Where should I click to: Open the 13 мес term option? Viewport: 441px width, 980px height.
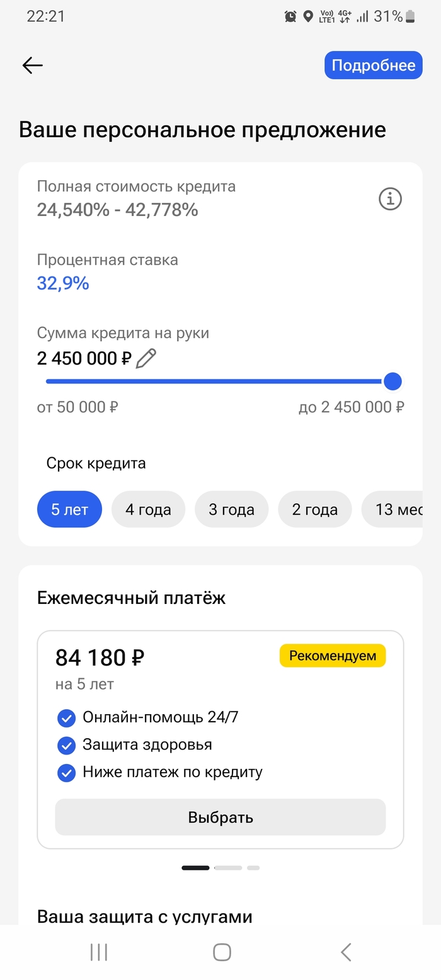coord(398,509)
